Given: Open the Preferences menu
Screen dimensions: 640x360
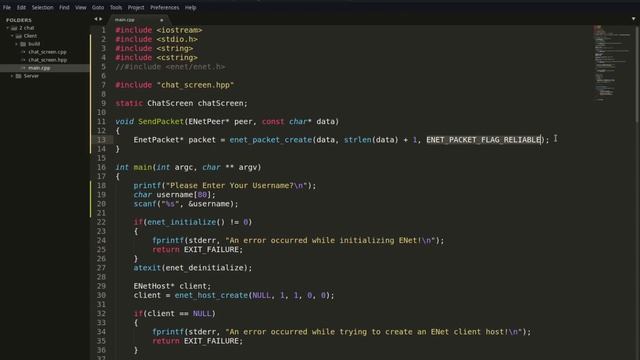Looking at the screenshot, I should click(x=164, y=7).
